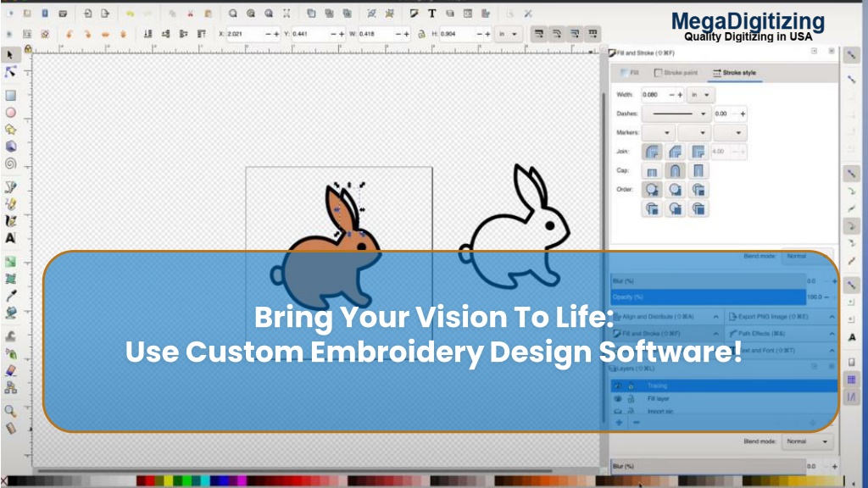Viewport: 868px width, 488px height.
Task: Switch to the Stroke paint tab
Action: point(676,73)
